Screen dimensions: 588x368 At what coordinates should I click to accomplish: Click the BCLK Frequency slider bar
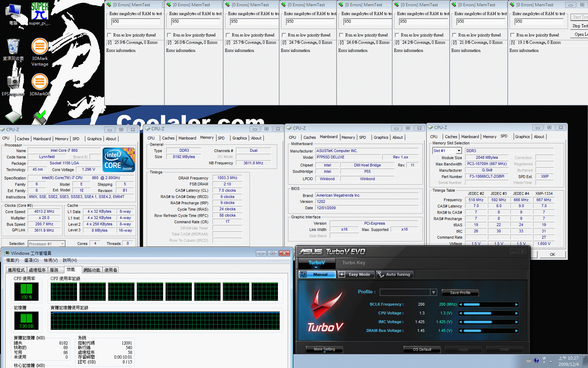coord(489,305)
